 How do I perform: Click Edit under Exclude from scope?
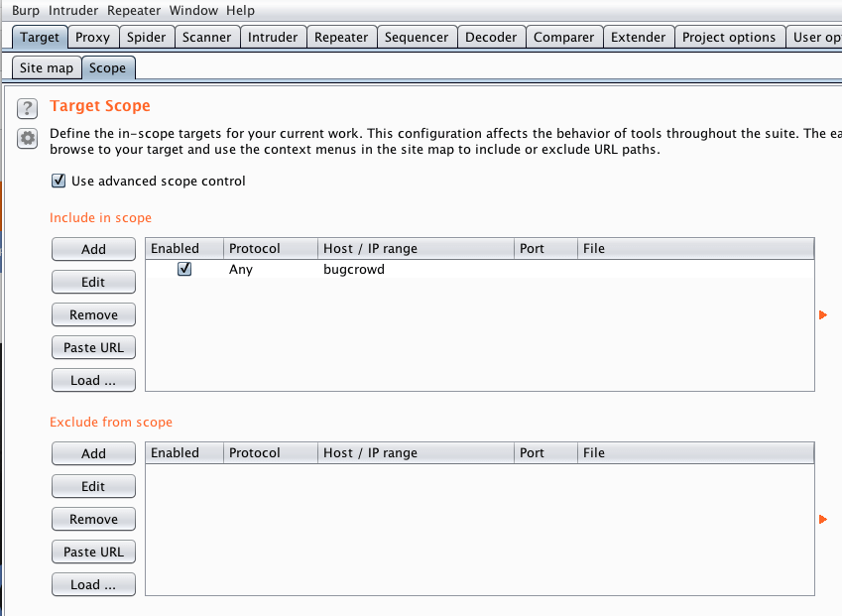tap(93, 487)
